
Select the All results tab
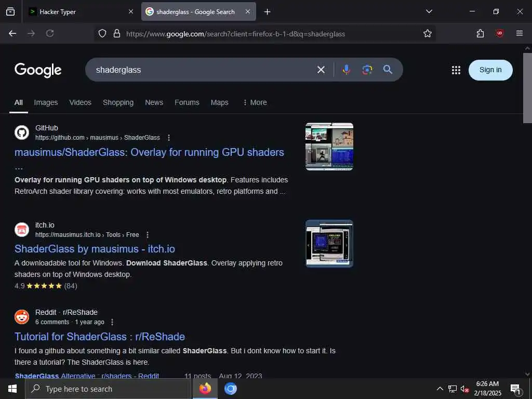click(x=19, y=102)
